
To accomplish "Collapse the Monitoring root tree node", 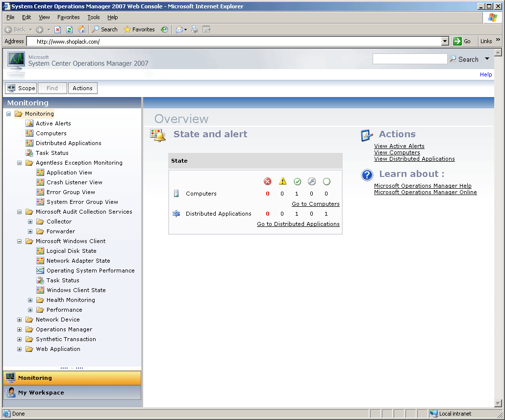I will 9,114.
